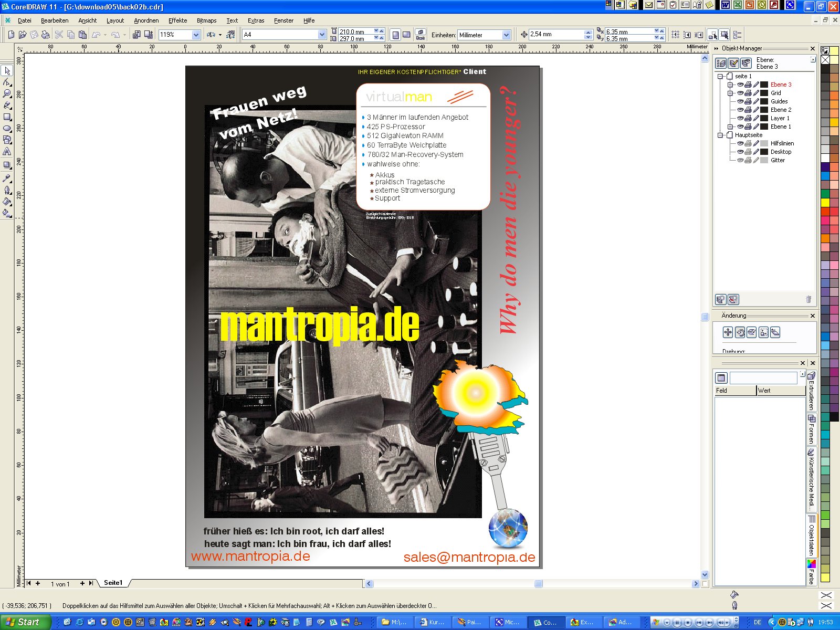840x630 pixels.
Task: Toggle editable pencil of Desktop layer
Action: tap(756, 152)
